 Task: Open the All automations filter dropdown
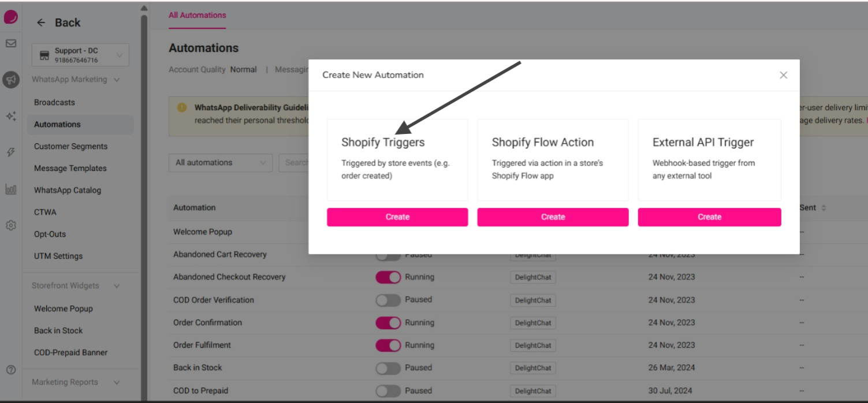pyautogui.click(x=221, y=163)
